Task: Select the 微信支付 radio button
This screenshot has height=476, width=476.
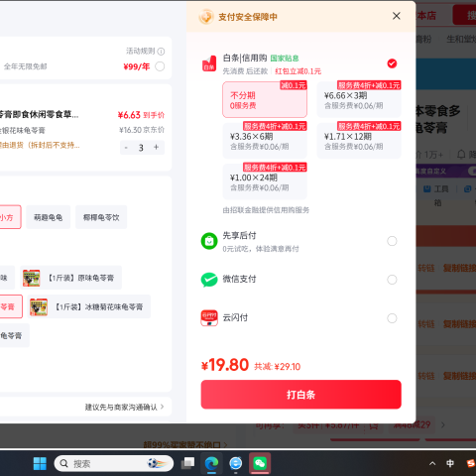Action: coord(392,280)
